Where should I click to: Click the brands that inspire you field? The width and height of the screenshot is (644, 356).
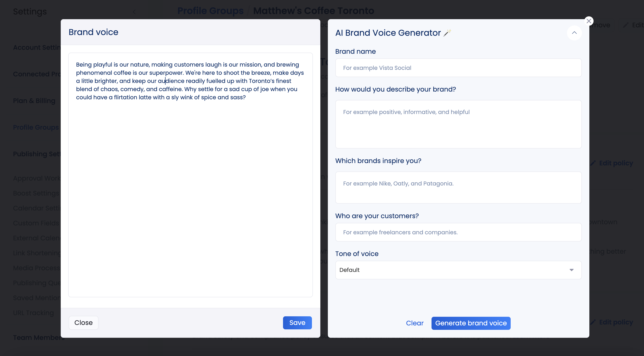[458, 188]
